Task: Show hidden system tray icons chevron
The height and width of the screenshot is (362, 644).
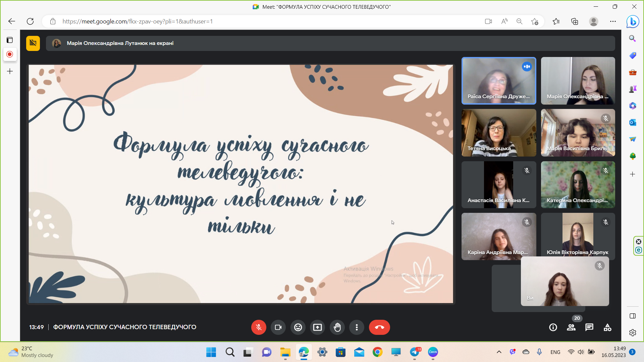Action: [499, 352]
